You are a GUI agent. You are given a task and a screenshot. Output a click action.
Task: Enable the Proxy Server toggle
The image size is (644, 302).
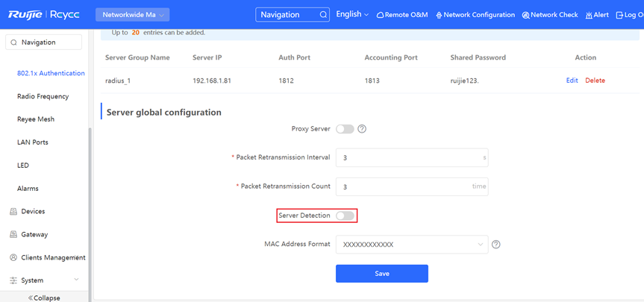345,129
